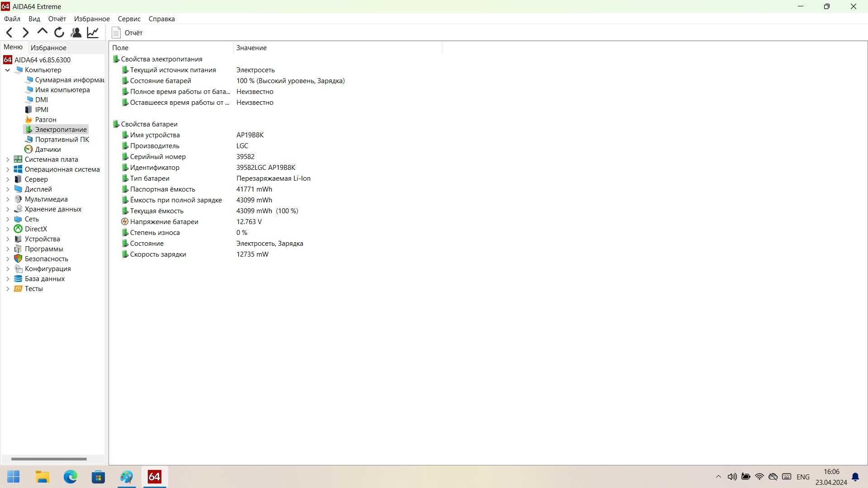Screen dimensions: 868x488
Task: Go forward with the right arrow toolbar icon
Action: pos(26,33)
